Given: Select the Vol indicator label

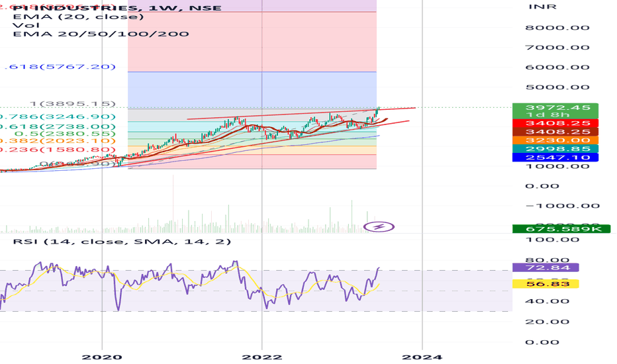Looking at the screenshot, I should pos(26,25).
